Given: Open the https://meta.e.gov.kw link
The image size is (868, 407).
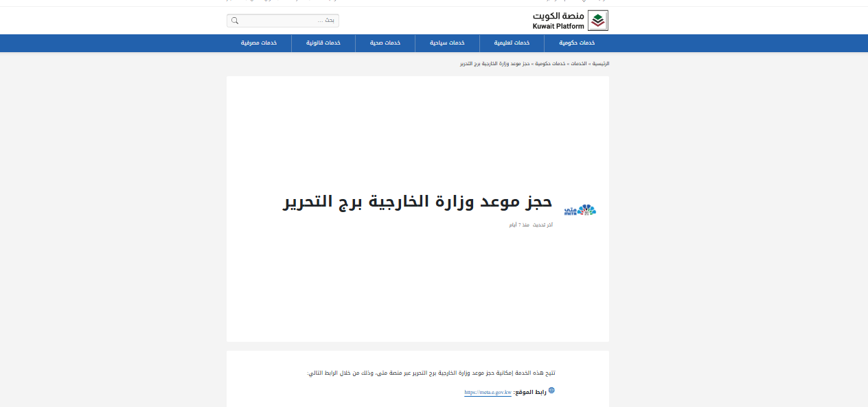Looking at the screenshot, I should [x=488, y=393].
